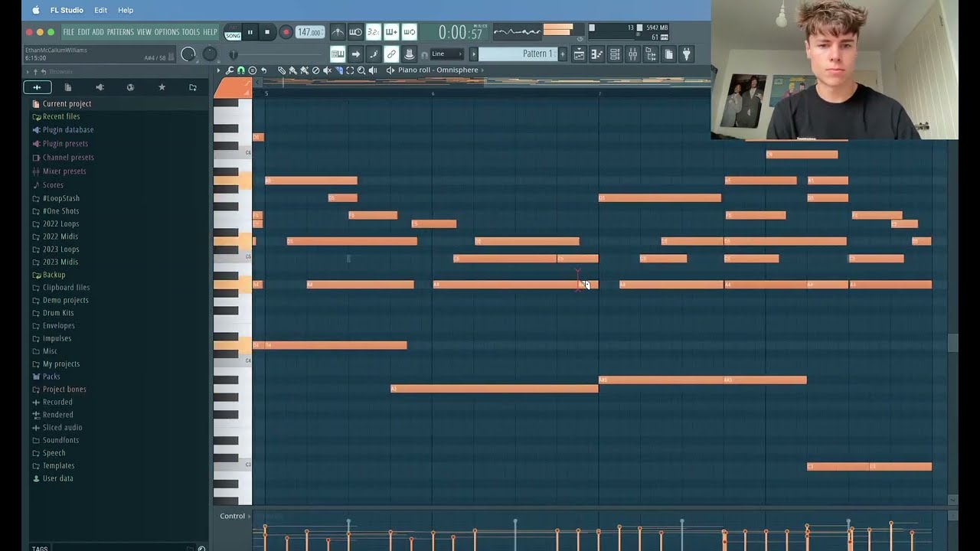Image resolution: width=980 pixels, height=551 pixels.
Task: Select Plugin database in browser
Action: [68, 129]
